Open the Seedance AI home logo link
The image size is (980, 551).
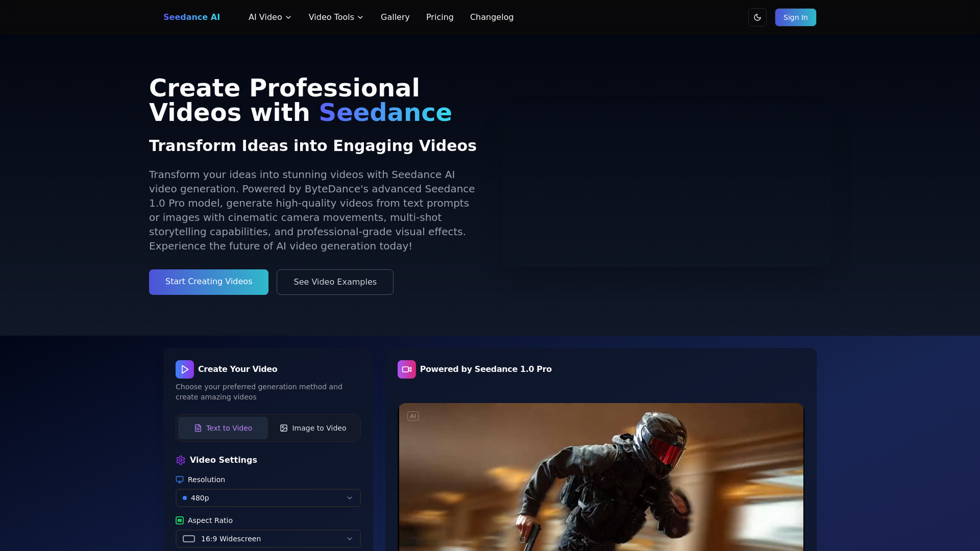pos(191,17)
